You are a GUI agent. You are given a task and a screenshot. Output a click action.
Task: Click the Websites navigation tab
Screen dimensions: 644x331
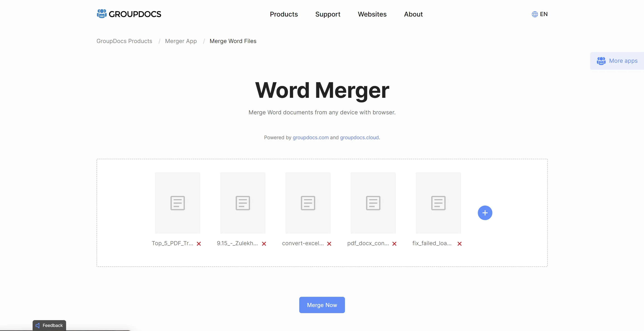coord(372,14)
